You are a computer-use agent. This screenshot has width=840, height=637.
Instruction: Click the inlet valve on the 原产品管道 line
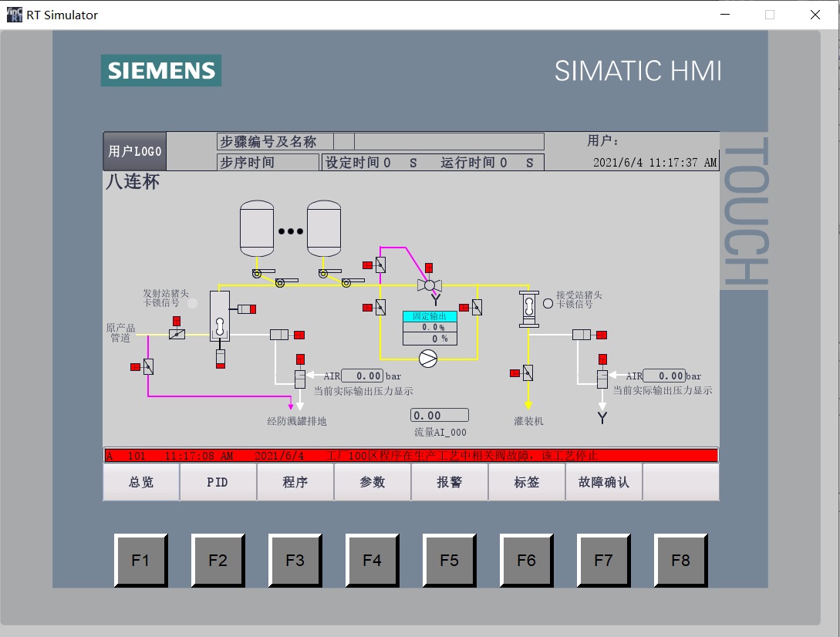[x=177, y=334]
